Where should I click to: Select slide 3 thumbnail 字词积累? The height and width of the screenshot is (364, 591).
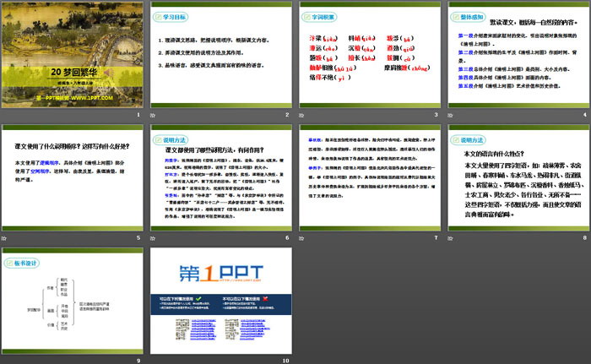click(x=370, y=55)
